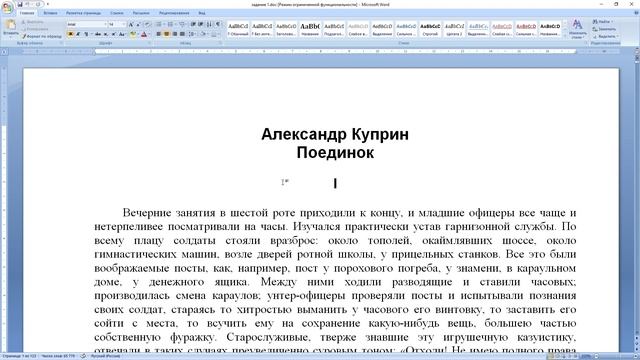640x360 pixels.
Task: Align text right
Action: [x=175, y=34]
